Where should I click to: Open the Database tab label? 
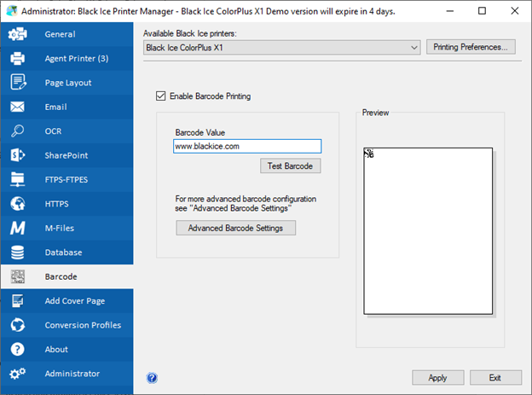click(x=63, y=253)
